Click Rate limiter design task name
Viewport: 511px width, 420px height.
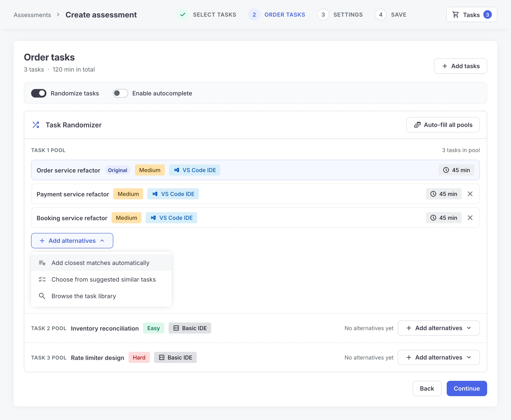tap(98, 358)
